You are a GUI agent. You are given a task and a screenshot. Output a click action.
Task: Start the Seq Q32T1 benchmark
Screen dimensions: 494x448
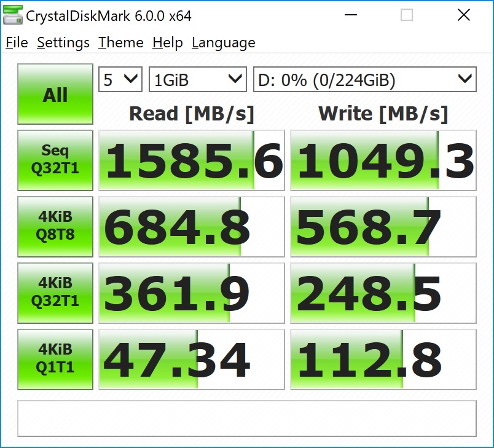[x=55, y=160]
